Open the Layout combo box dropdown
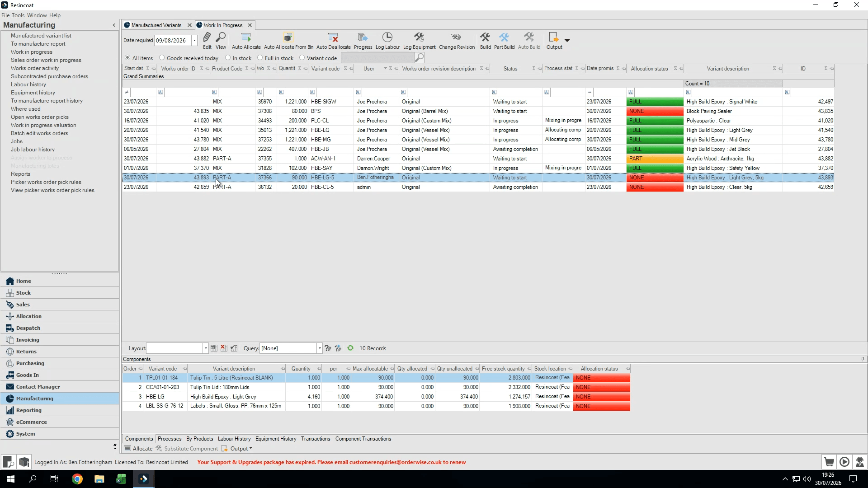The image size is (868, 488). (x=206, y=348)
